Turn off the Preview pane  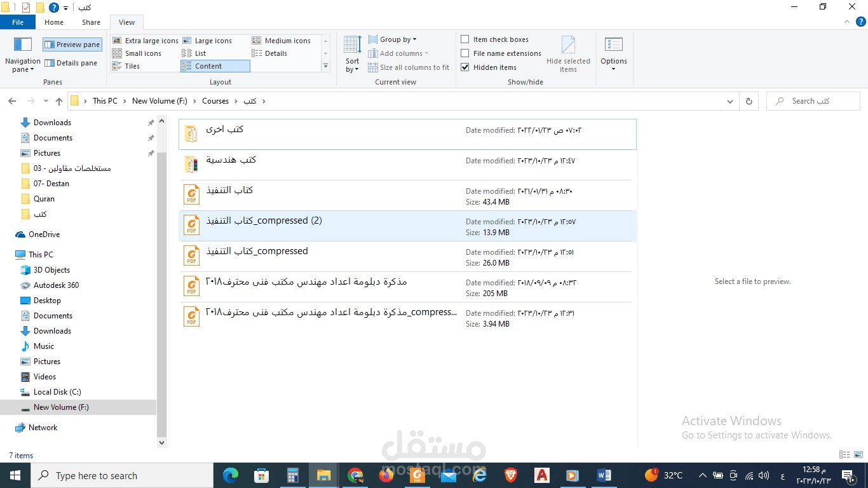pos(72,44)
